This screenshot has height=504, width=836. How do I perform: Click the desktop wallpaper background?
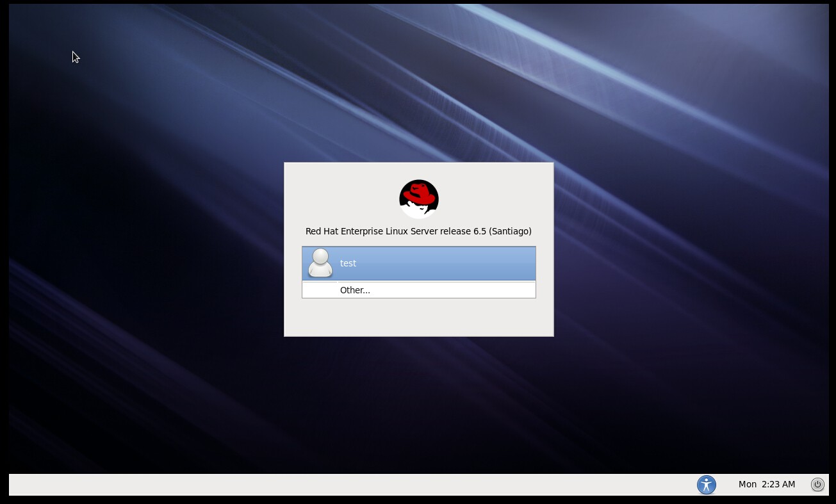point(160,256)
